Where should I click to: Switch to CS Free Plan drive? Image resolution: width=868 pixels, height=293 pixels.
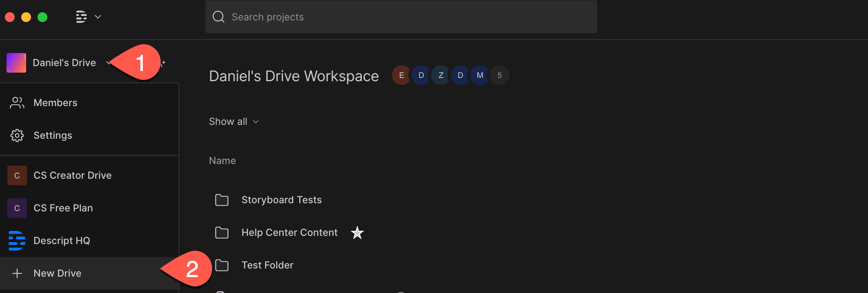click(x=89, y=208)
